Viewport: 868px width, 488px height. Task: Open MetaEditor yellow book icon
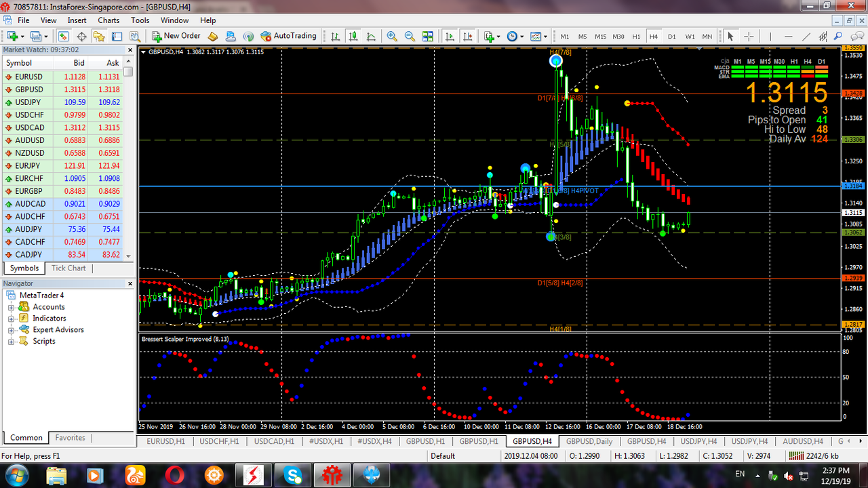(213, 36)
